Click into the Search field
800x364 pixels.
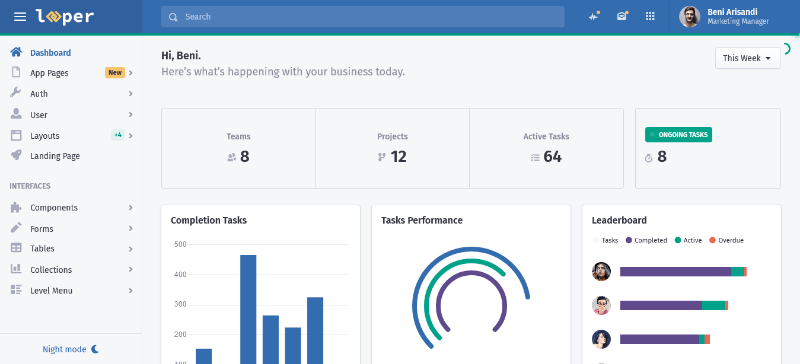tap(363, 17)
